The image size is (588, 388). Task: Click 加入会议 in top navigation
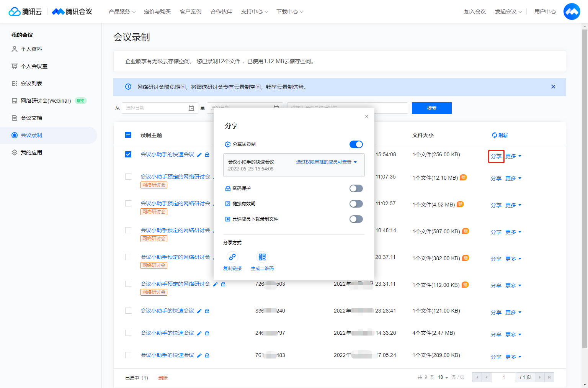pos(475,11)
